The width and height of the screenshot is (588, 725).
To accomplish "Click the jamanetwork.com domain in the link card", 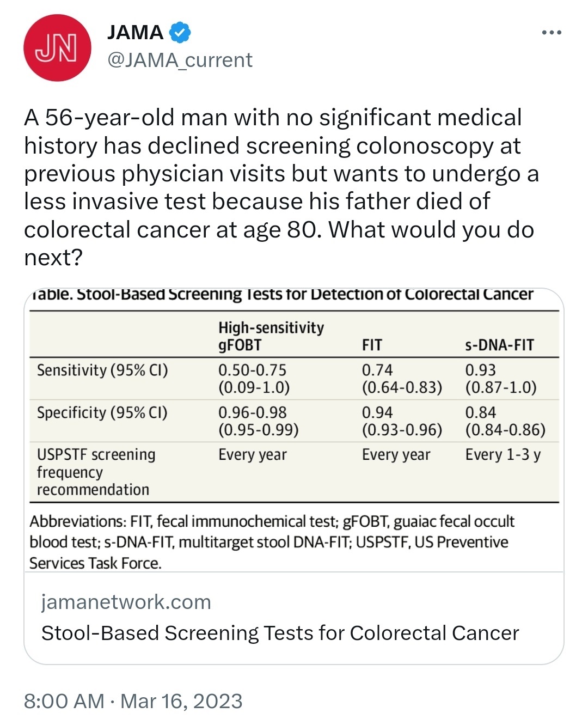I will point(126,602).
